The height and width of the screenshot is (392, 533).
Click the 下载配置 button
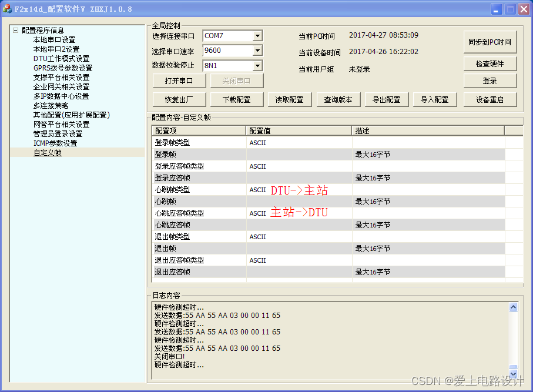tap(236, 99)
